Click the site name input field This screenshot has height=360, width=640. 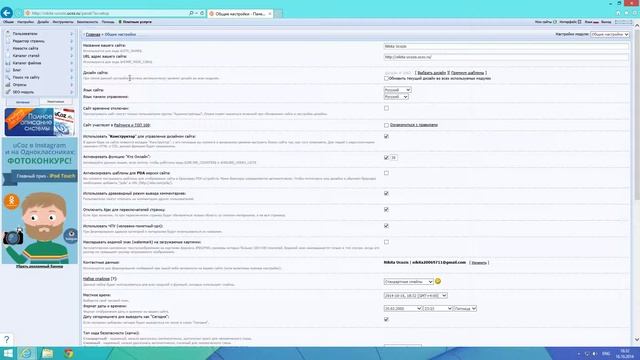(x=506, y=46)
